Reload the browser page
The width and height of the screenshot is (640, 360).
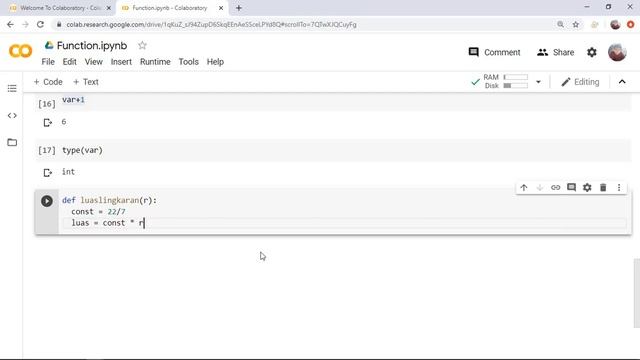tap(40, 24)
